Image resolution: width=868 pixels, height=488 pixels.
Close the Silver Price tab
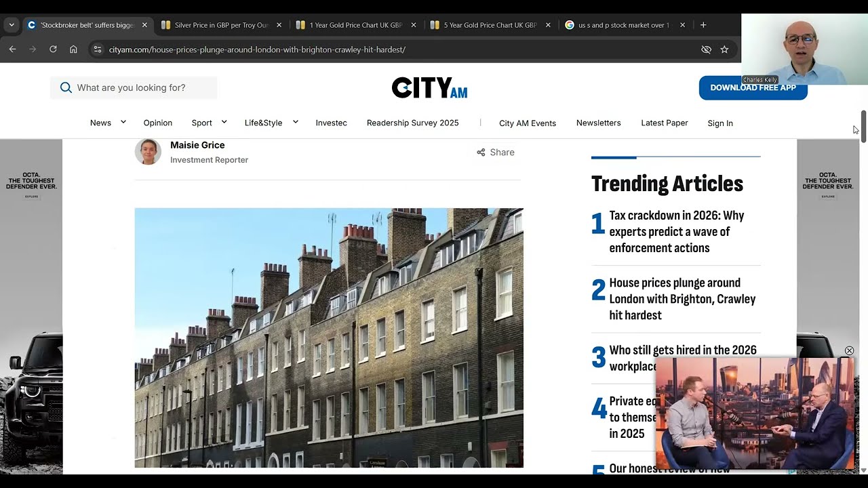(x=279, y=25)
